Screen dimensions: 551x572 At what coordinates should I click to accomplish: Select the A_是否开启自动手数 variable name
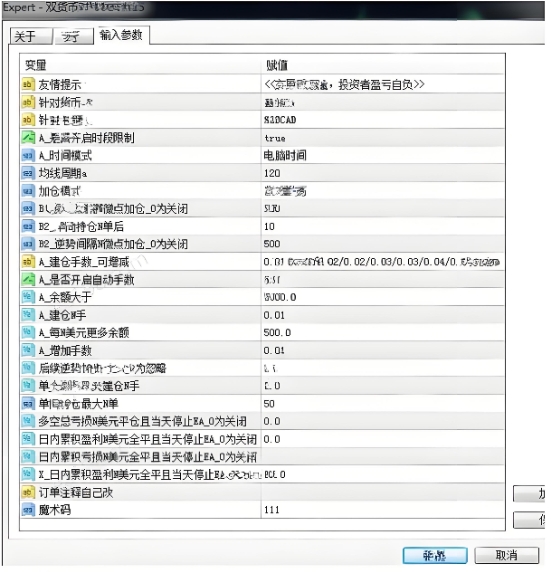click(x=87, y=281)
